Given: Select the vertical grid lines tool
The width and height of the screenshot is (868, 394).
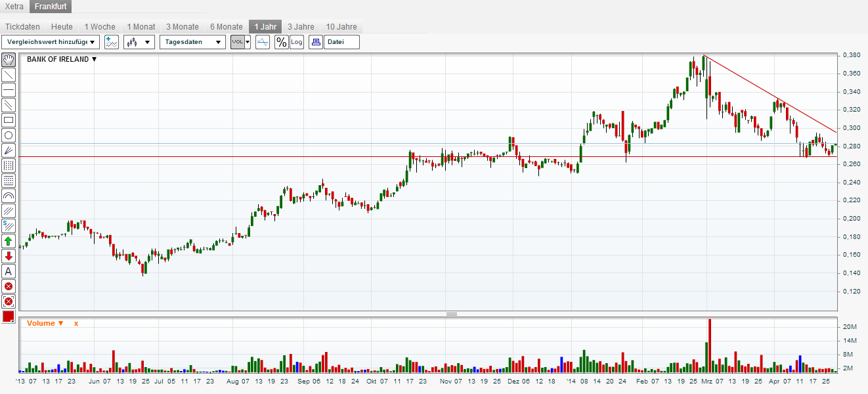Looking at the screenshot, I should [x=9, y=165].
